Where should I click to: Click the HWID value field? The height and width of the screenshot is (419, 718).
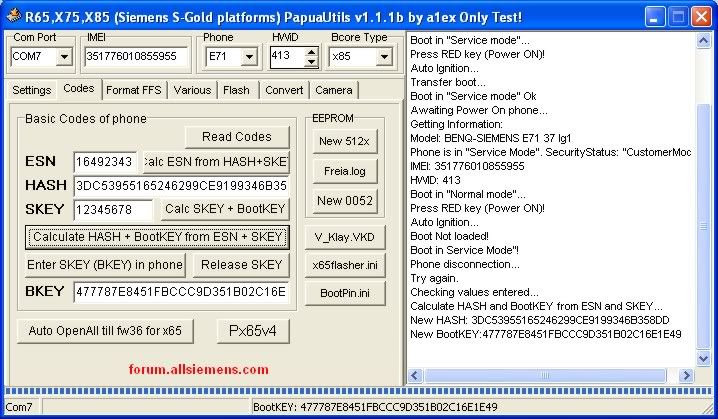[x=288, y=57]
